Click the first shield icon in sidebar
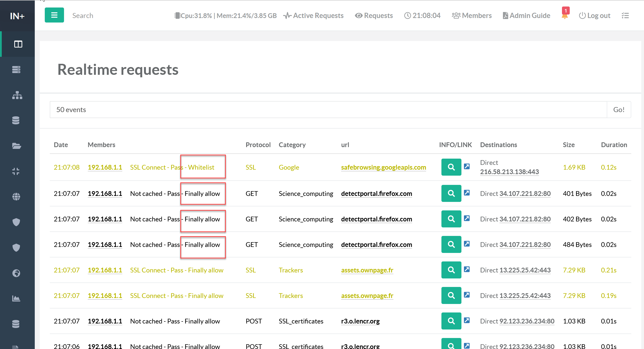This screenshot has height=349, width=644. tap(16, 222)
